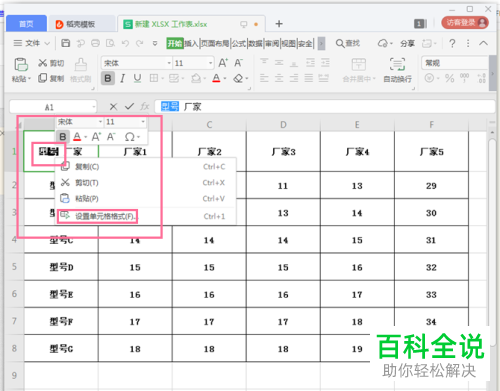
Task: Open the mini toolbar font dropdown (宋体)
Action: pyautogui.click(x=100, y=122)
